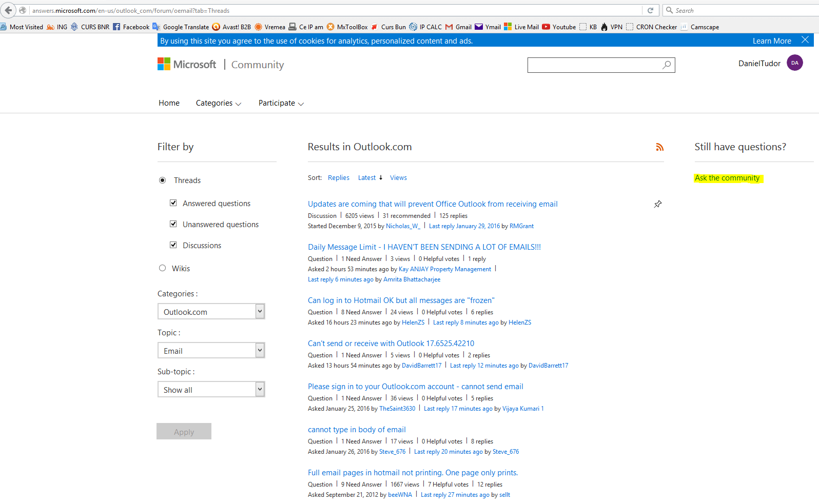Open the Live Mail bookmark

521,27
